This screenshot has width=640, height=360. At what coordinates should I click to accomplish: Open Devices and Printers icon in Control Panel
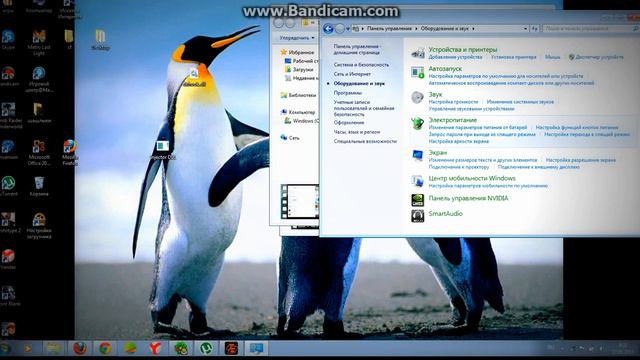(x=418, y=53)
